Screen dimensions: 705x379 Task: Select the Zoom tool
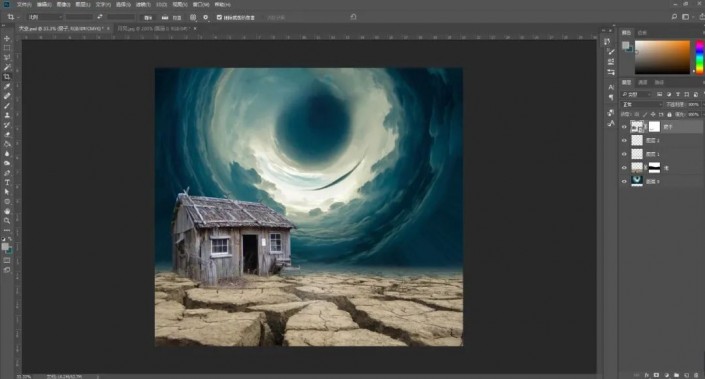[x=7, y=221]
